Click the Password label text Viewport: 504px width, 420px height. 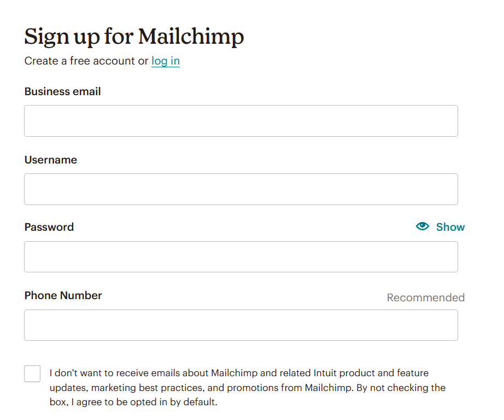(49, 227)
